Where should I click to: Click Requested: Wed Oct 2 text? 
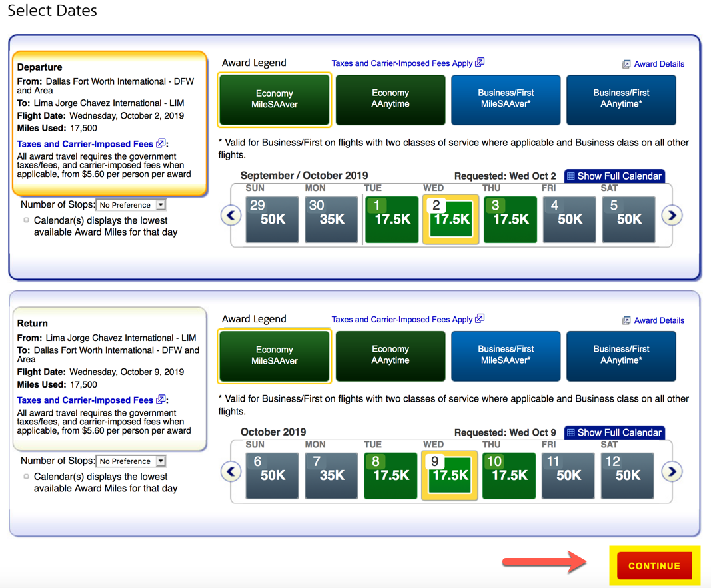505,176
